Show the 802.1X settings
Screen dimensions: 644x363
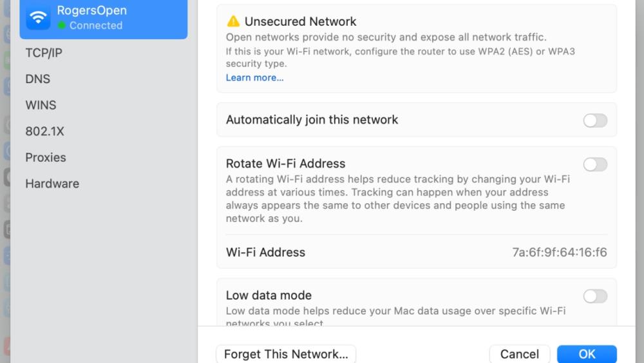click(x=44, y=131)
